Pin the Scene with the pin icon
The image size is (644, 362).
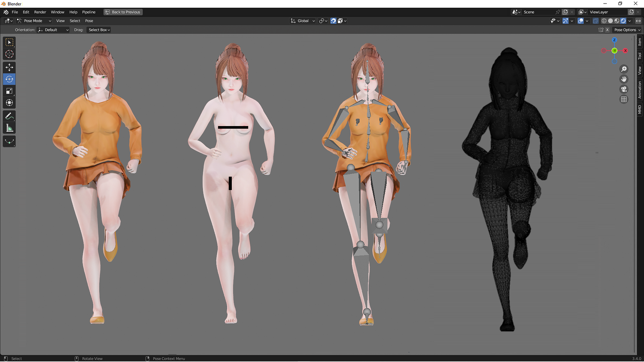pos(557,12)
